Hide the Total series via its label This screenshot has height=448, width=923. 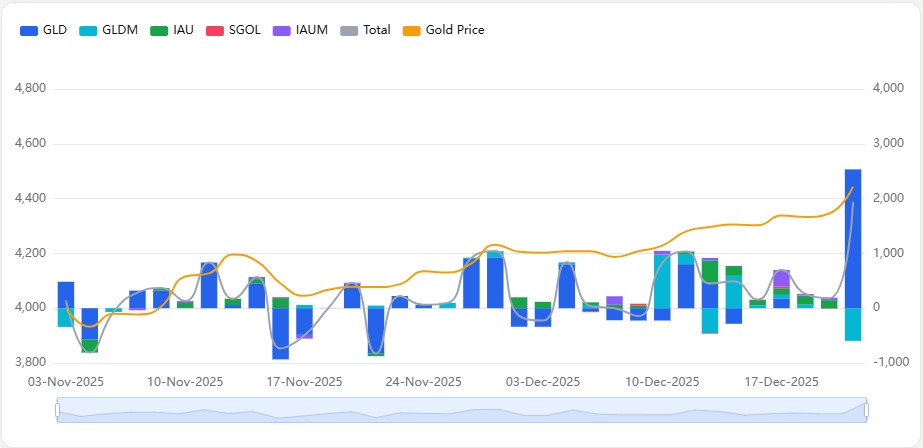click(x=377, y=30)
